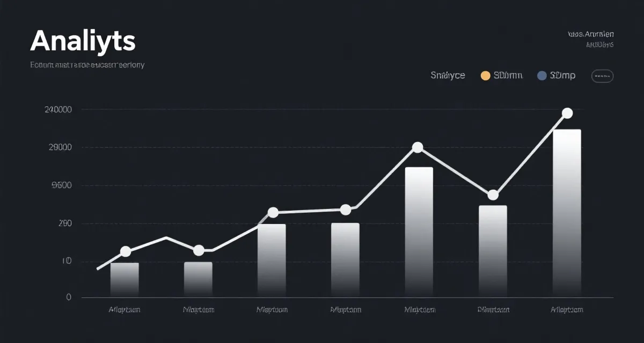
Task: Click the orange legend dot
Action: (x=485, y=76)
